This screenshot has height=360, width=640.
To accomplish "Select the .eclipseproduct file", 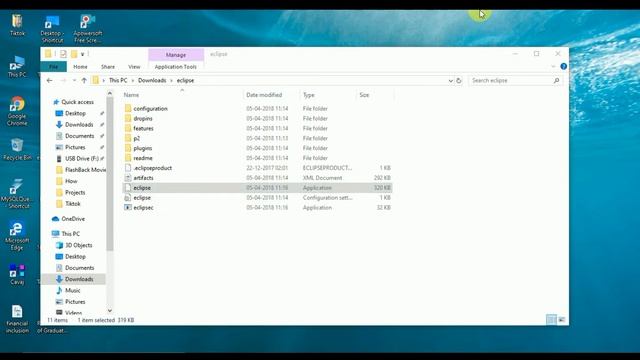I will [257, 168].
